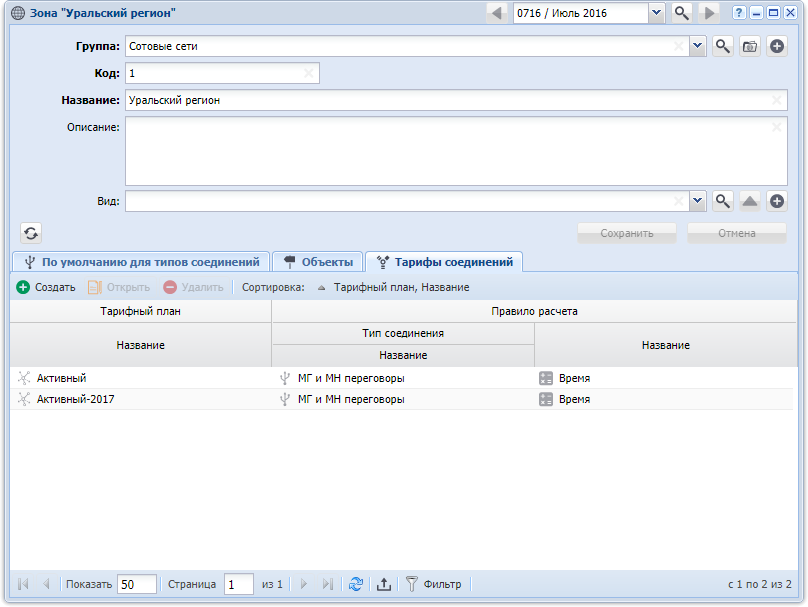Click Время in the Активный-2017 row
This screenshot has height=607, width=808.
tap(575, 399)
